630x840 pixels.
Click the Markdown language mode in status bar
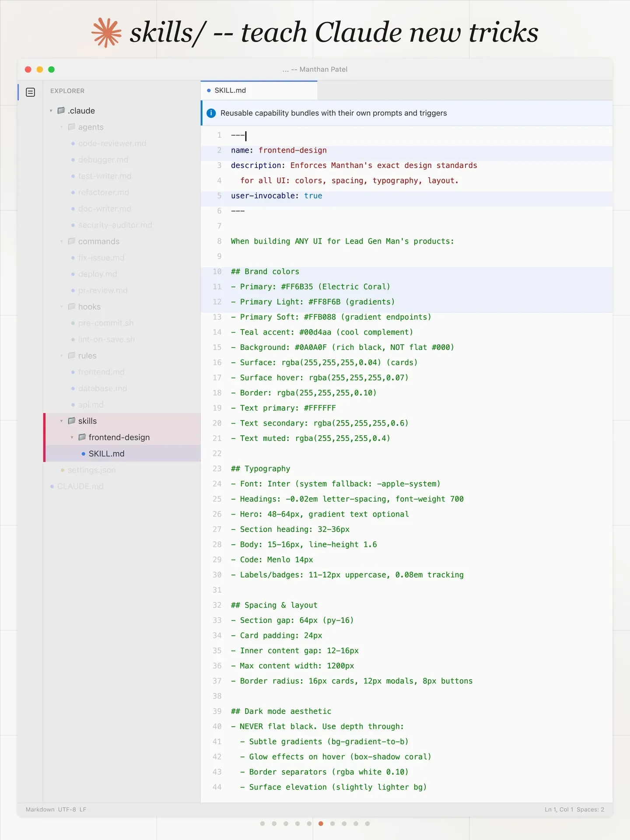[x=40, y=809]
